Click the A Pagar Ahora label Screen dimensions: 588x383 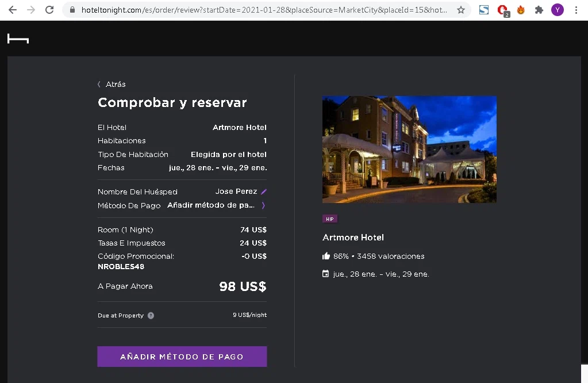(125, 286)
